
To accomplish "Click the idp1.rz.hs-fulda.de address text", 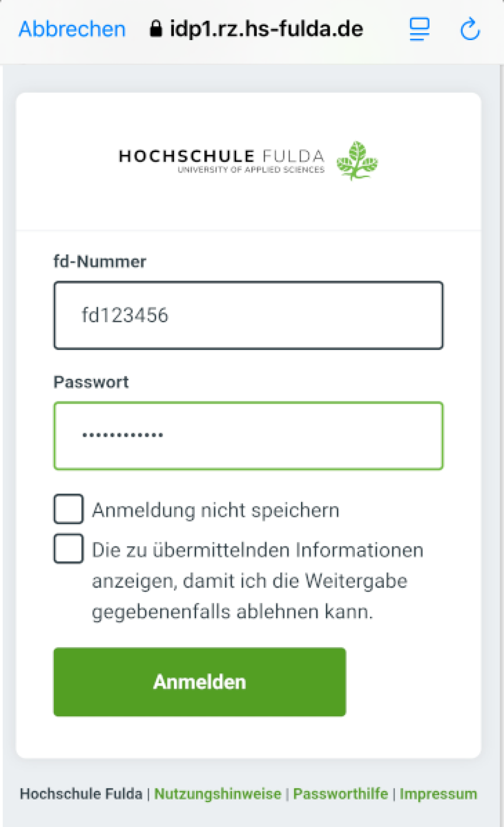I will (266, 29).
